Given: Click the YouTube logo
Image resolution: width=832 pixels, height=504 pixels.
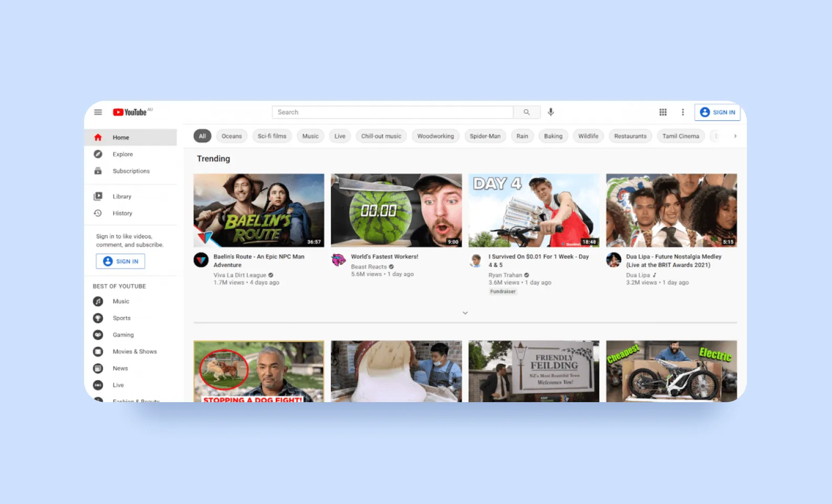Looking at the screenshot, I should (130, 112).
